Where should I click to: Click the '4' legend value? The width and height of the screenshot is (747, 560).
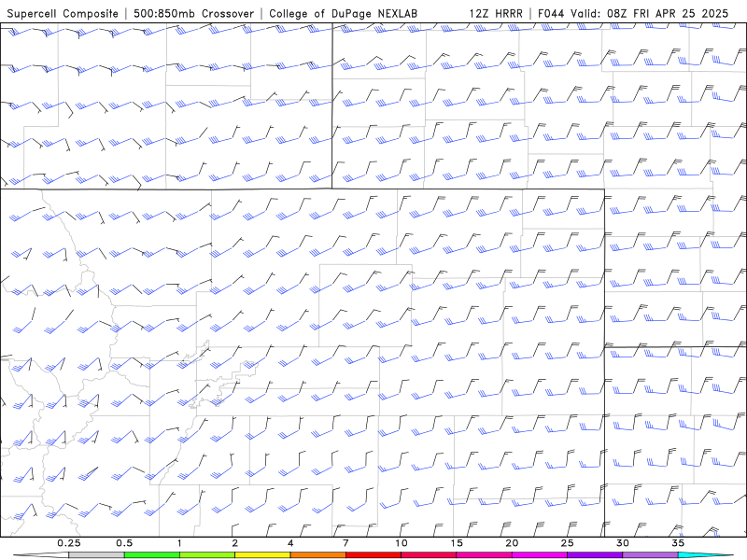[290, 543]
